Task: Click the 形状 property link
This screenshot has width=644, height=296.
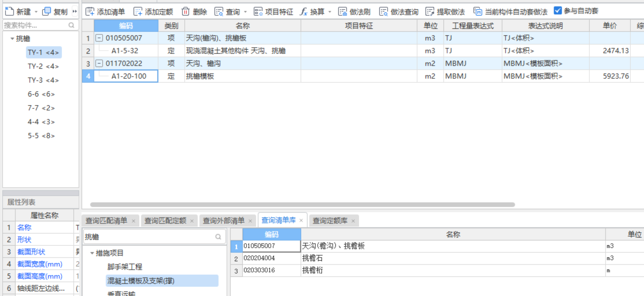Action: click(x=24, y=240)
